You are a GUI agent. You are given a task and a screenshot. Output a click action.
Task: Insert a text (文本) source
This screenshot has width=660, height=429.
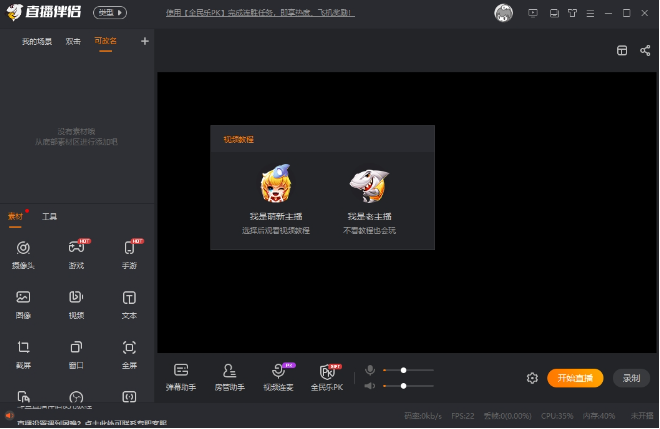pyautogui.click(x=129, y=302)
